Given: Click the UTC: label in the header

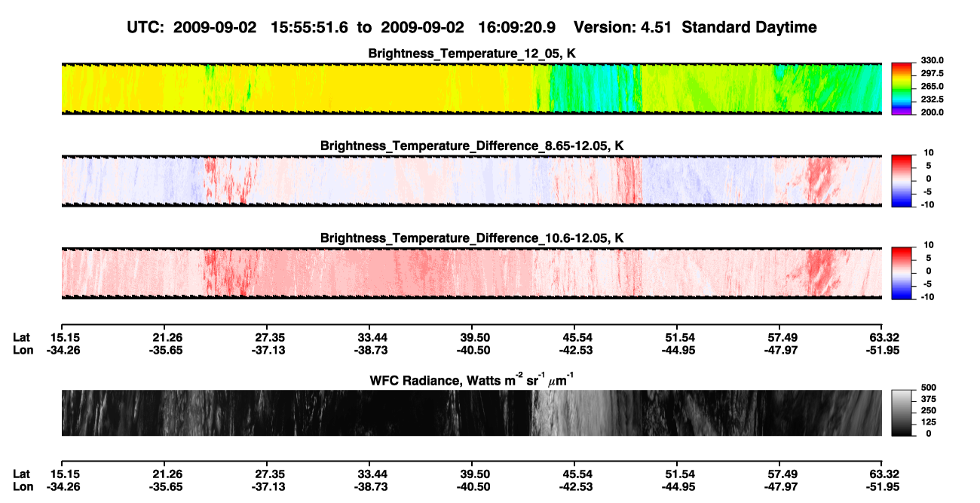Looking at the screenshot, I should tap(144, 28).
